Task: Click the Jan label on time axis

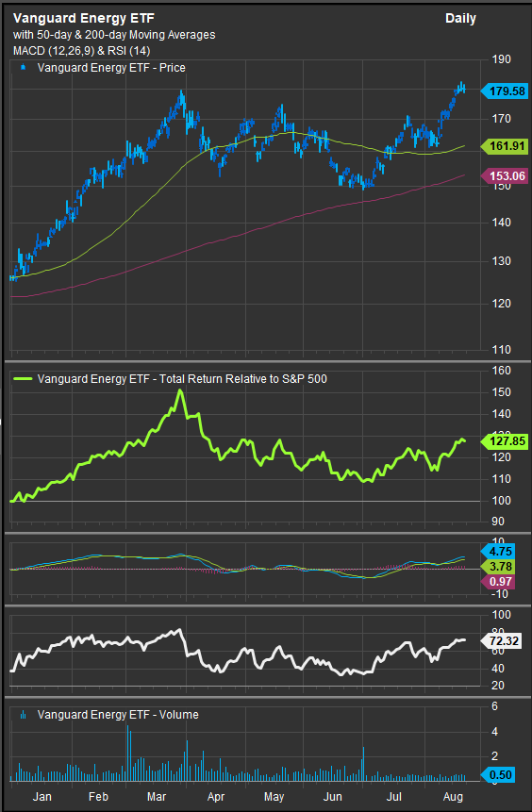Action: [42, 797]
